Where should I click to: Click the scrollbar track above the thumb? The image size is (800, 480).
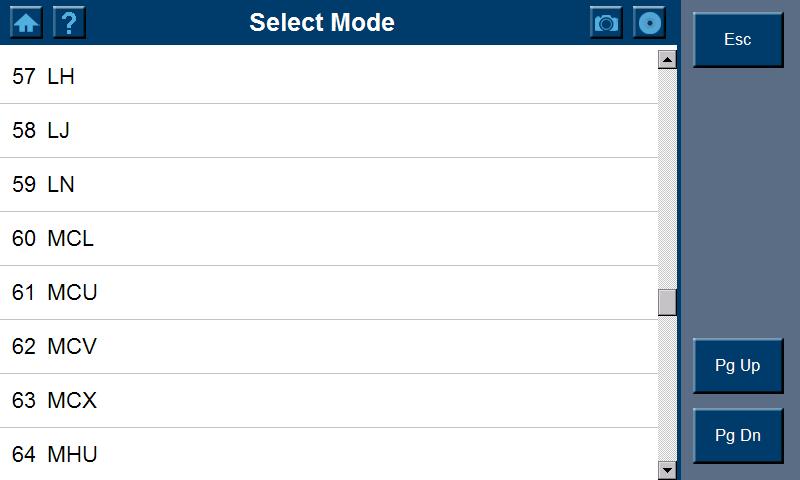(x=667, y=180)
